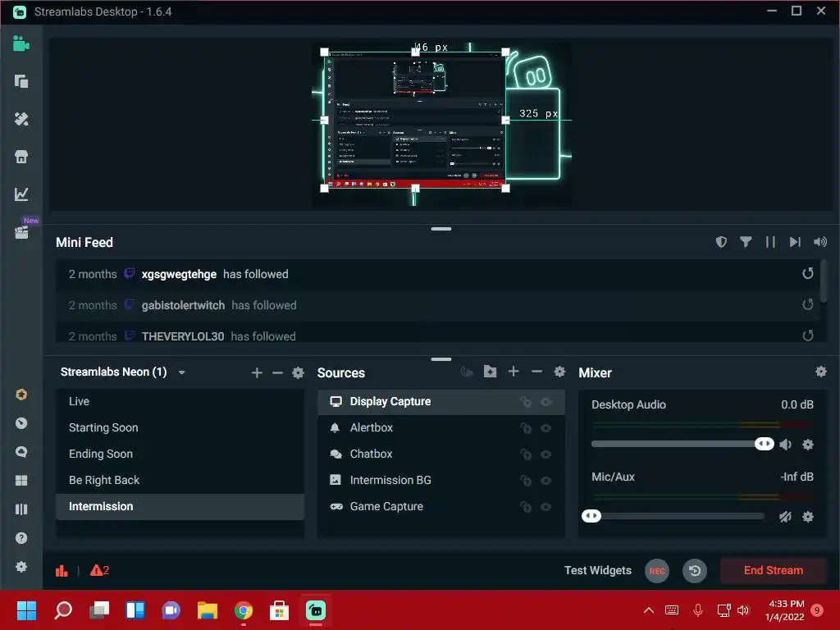Lock the Alertbox source
Screen dimensions: 840x630
pos(526,428)
